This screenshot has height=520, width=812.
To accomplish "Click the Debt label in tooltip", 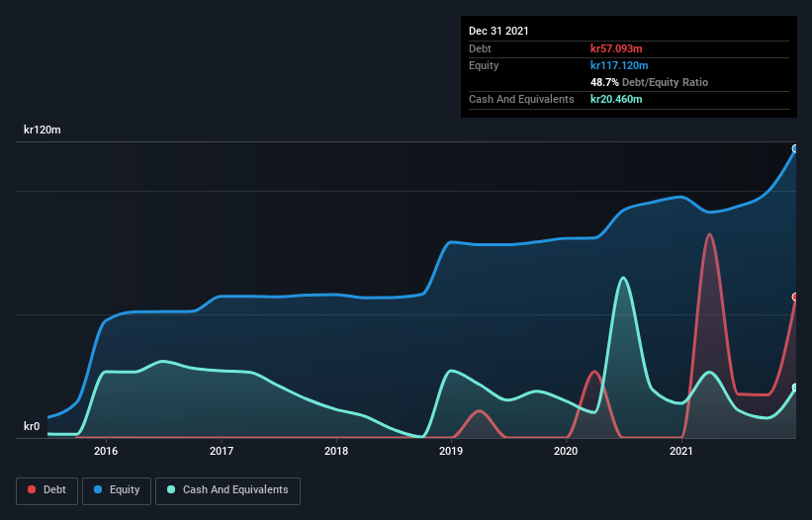I will [480, 48].
